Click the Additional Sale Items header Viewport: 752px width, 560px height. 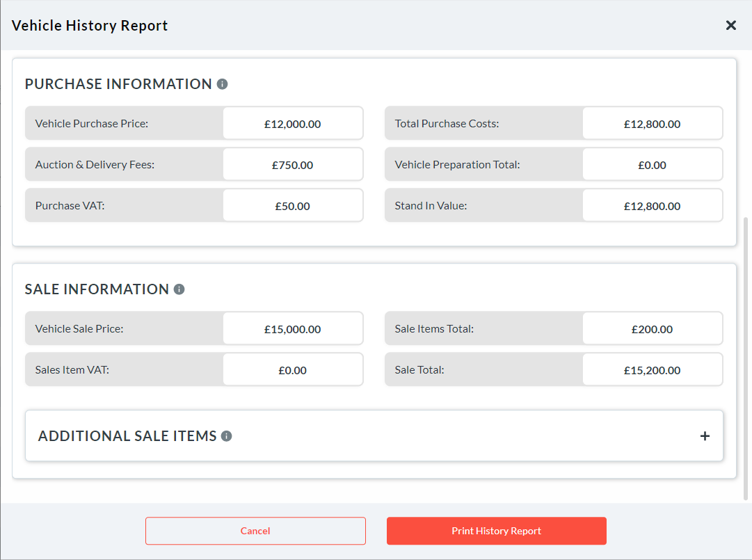coord(127,436)
